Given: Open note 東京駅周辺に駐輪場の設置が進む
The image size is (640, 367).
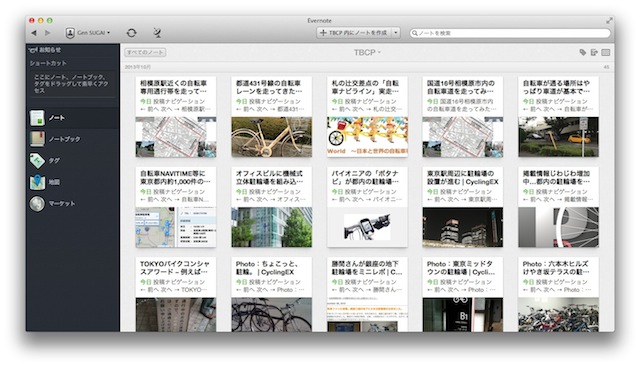Looking at the screenshot, I should tap(463, 207).
